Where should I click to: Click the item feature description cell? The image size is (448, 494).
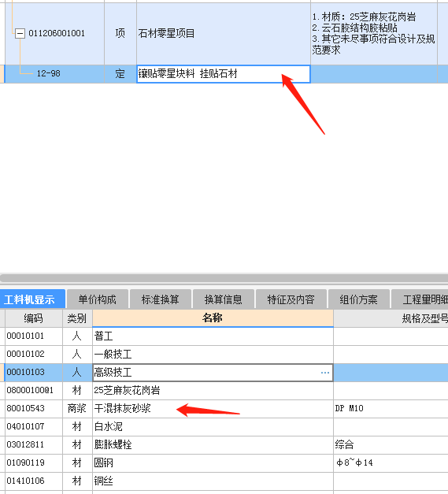pyautogui.click(x=374, y=33)
